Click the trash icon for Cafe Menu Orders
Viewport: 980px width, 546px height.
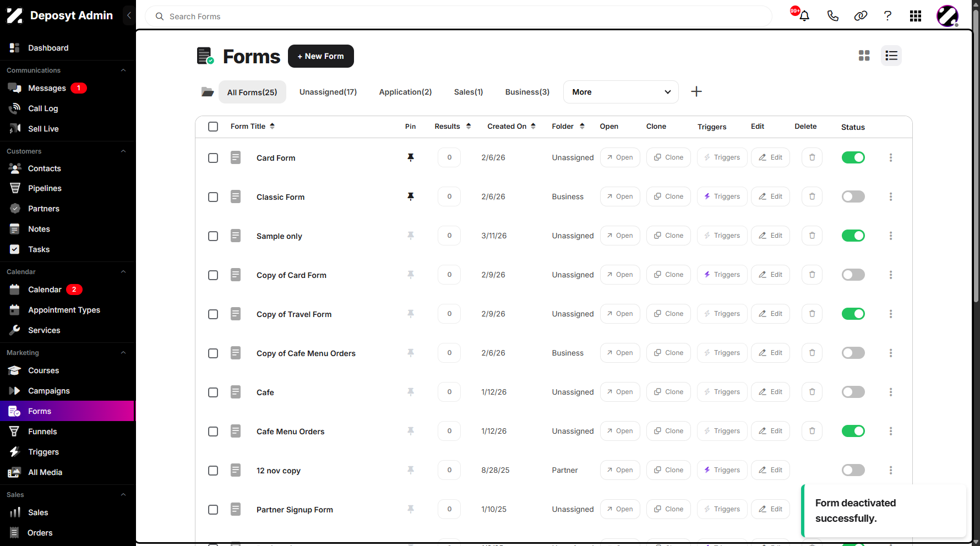pos(812,431)
